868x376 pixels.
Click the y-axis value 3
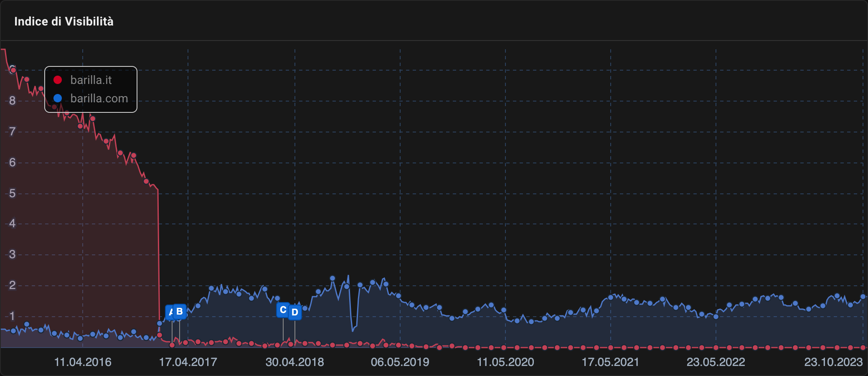[12, 254]
